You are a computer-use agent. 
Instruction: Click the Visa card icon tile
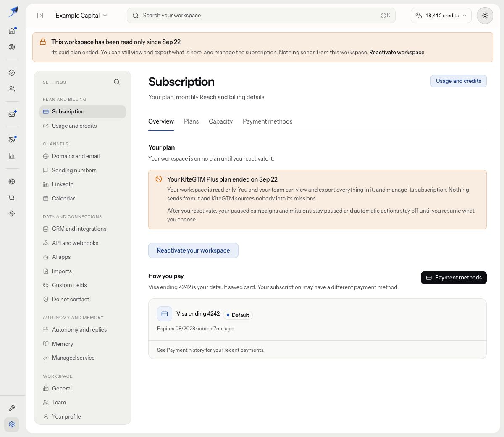[165, 314]
